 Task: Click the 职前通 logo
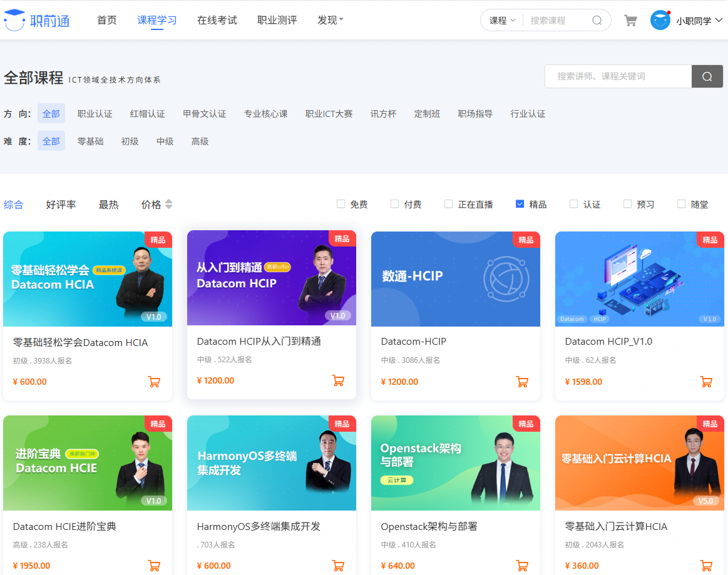pyautogui.click(x=37, y=20)
